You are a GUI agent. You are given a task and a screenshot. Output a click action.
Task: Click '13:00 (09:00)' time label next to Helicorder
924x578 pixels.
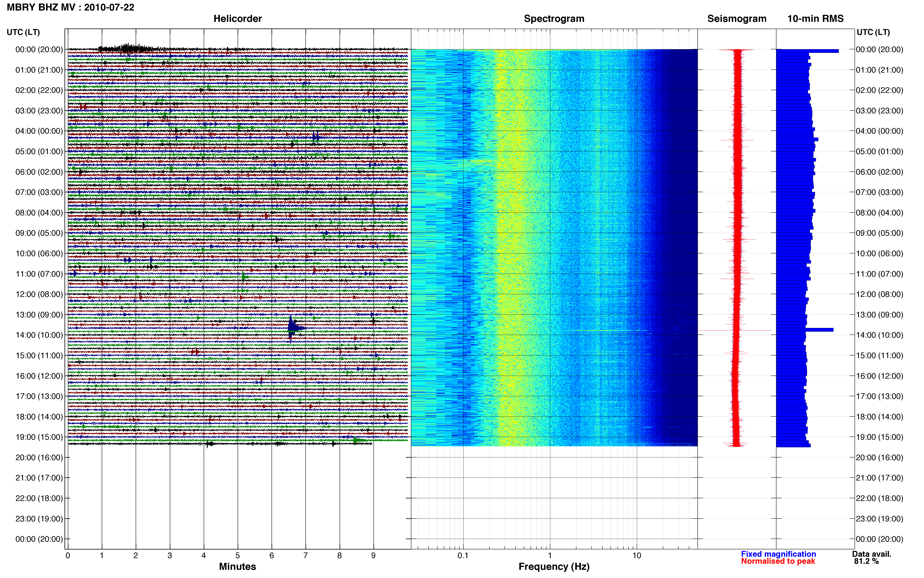pyautogui.click(x=39, y=315)
